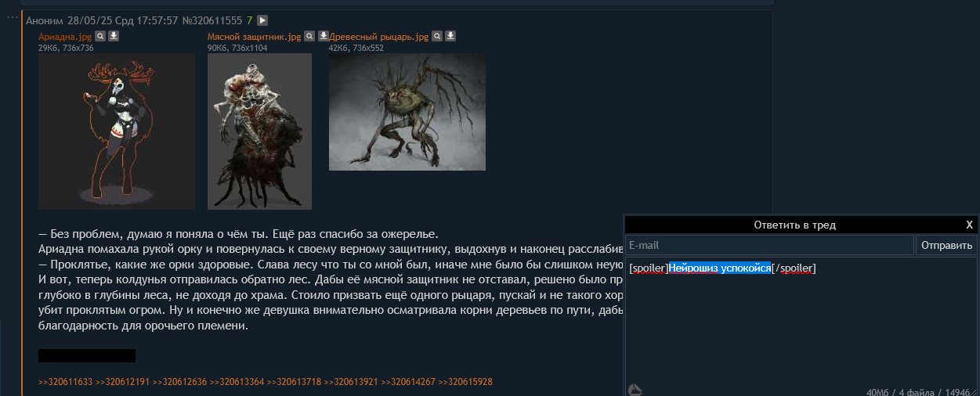
Task: Click post number №320611555 to reply
Action: [209, 20]
